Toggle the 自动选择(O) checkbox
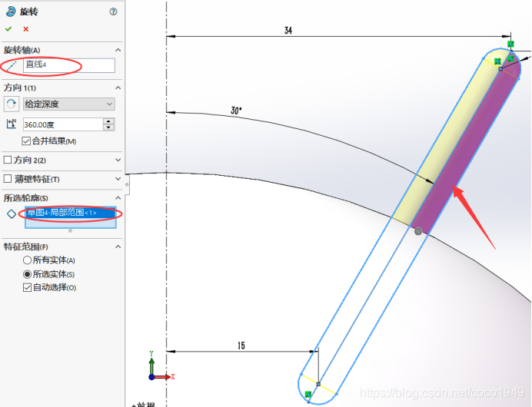The width and height of the screenshot is (532, 407). 27,288
